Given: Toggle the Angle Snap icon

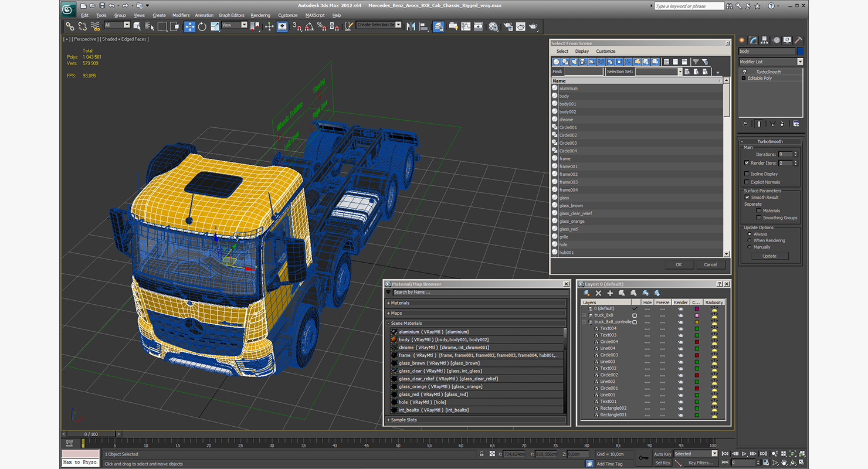Looking at the screenshot, I should [x=309, y=26].
